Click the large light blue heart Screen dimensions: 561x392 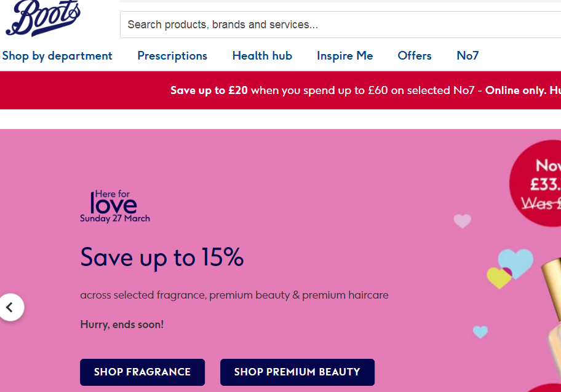pos(517,261)
